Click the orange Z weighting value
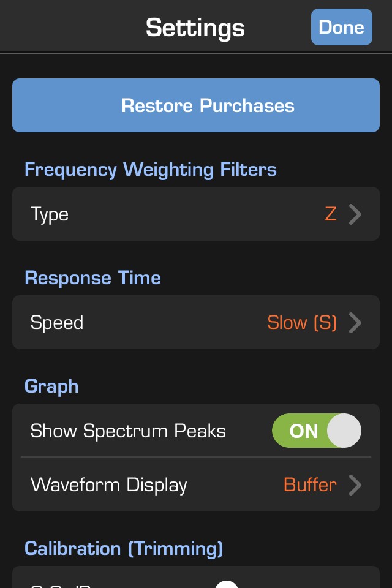Screen dimensions: 392x588 (331, 214)
